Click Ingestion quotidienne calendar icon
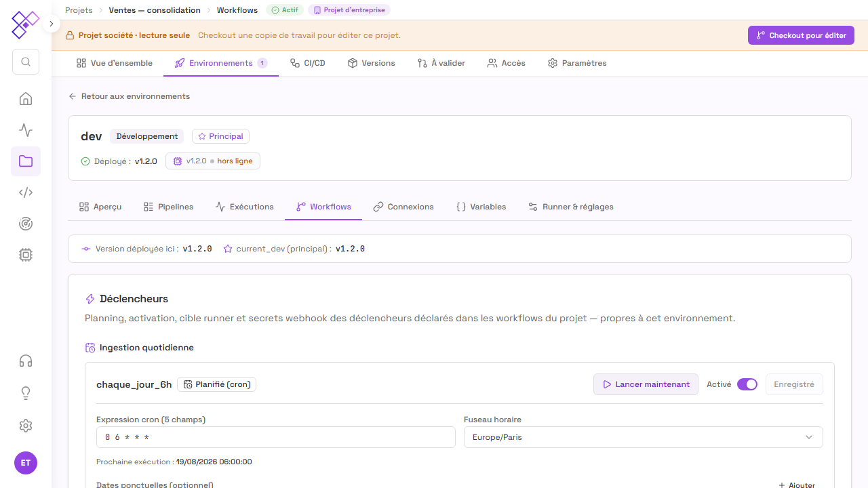 [x=90, y=348]
